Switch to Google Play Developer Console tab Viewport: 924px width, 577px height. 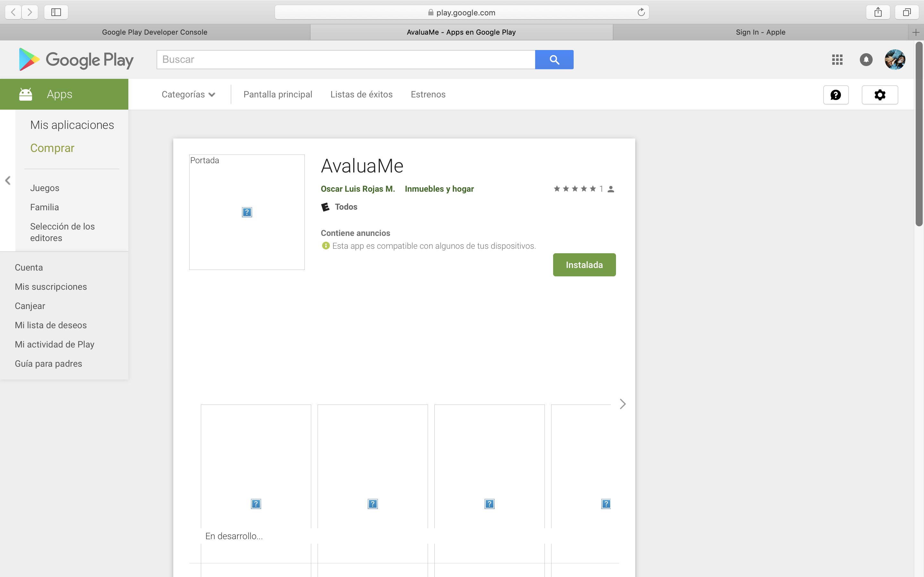pos(155,32)
